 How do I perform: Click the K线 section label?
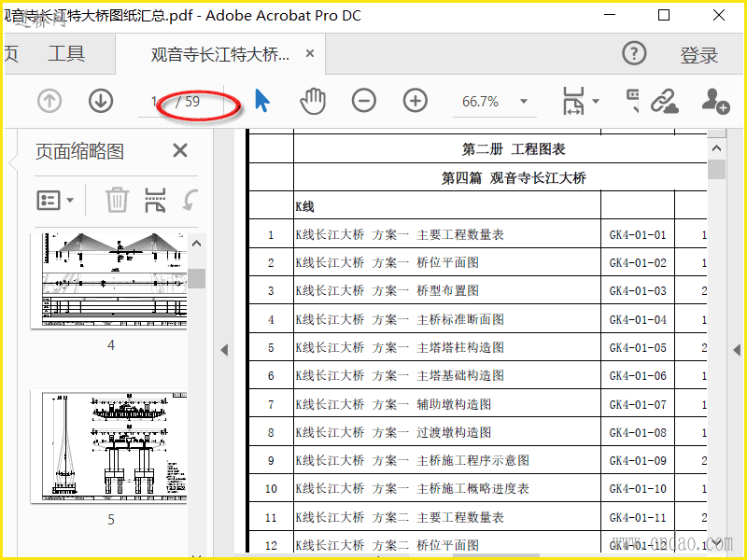[304, 206]
